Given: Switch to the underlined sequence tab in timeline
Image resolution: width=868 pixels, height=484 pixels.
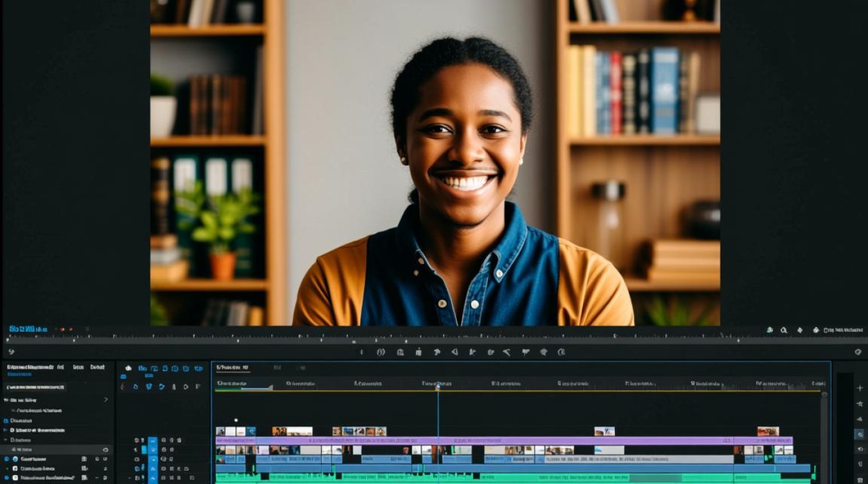Looking at the screenshot, I should [x=232, y=368].
